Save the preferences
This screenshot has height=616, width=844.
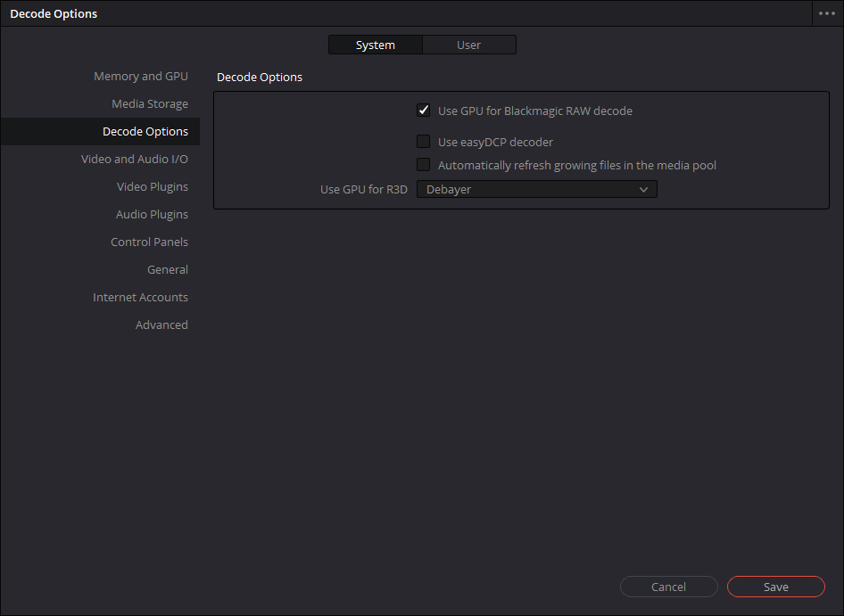pyautogui.click(x=775, y=587)
